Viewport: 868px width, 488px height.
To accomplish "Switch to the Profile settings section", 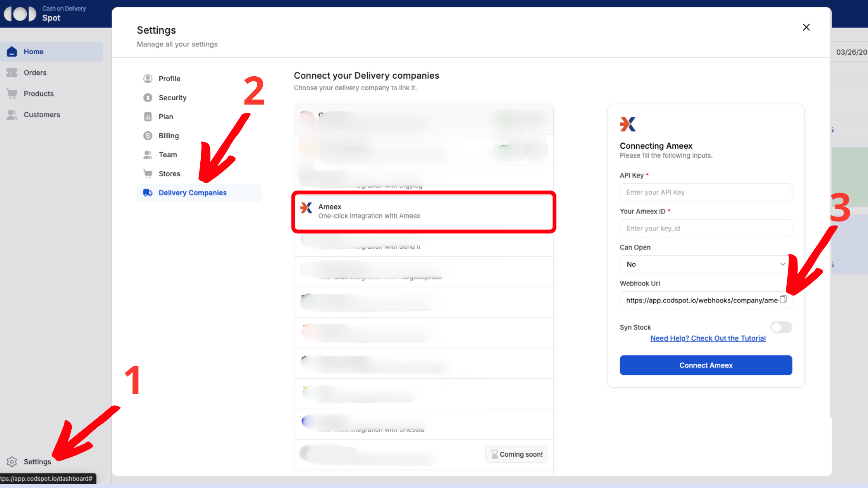I will (x=148, y=78).
